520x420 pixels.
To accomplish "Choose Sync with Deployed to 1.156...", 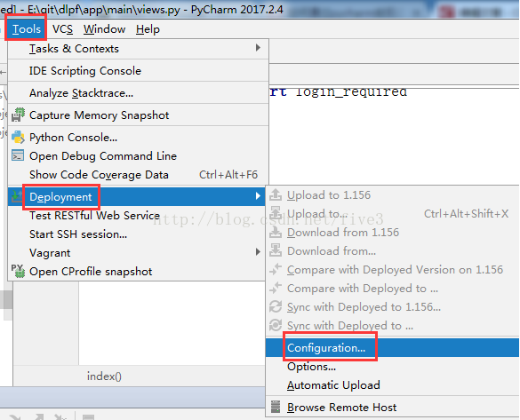I will (392, 307).
